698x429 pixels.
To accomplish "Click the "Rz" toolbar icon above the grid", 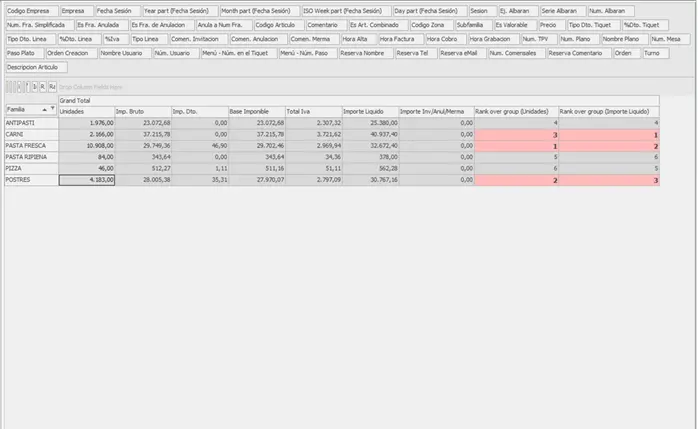I will [52, 87].
